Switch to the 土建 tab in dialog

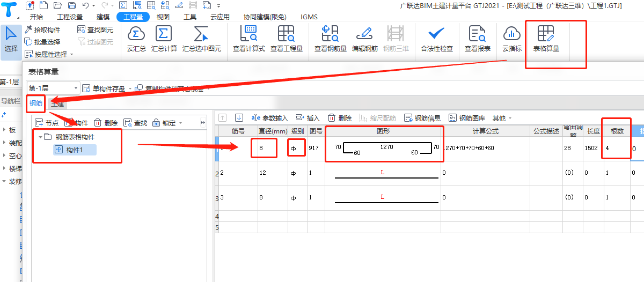pyautogui.click(x=57, y=104)
